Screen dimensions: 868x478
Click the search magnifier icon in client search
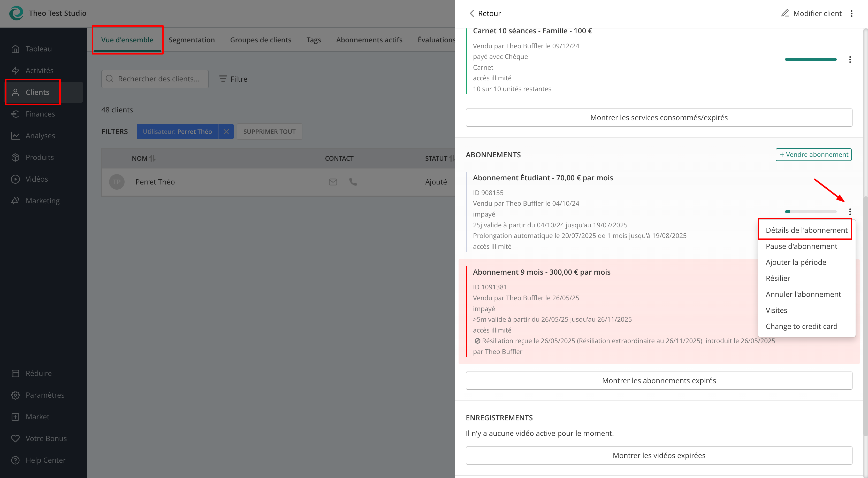tap(110, 79)
